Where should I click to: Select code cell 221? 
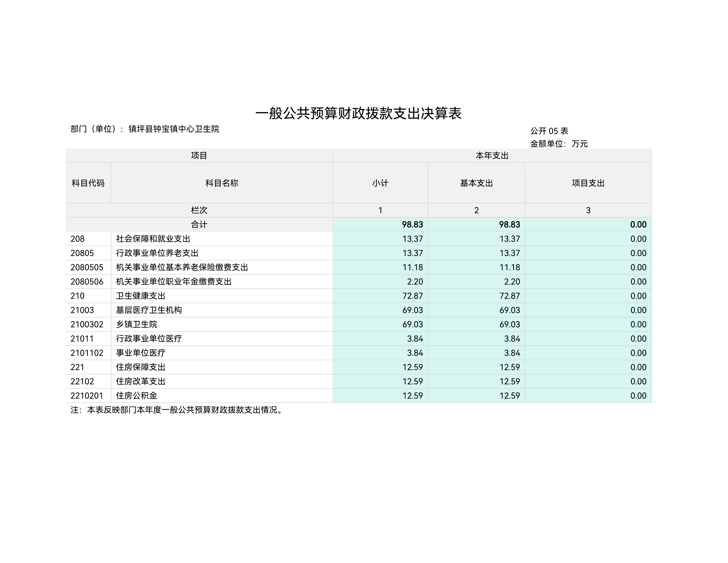(88, 367)
